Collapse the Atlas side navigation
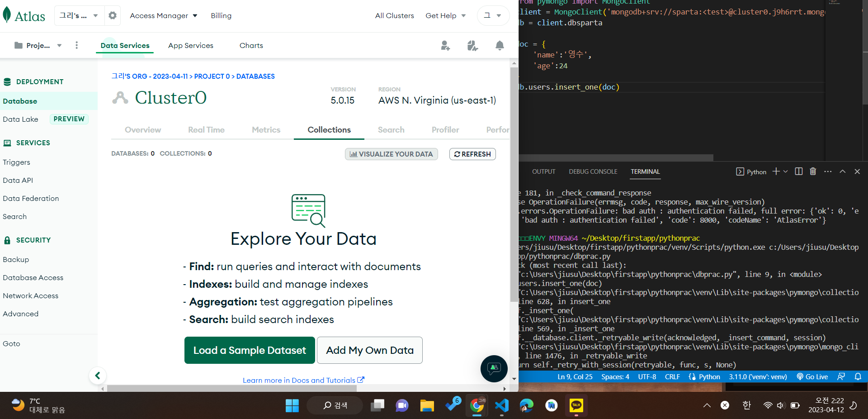 tap(98, 375)
